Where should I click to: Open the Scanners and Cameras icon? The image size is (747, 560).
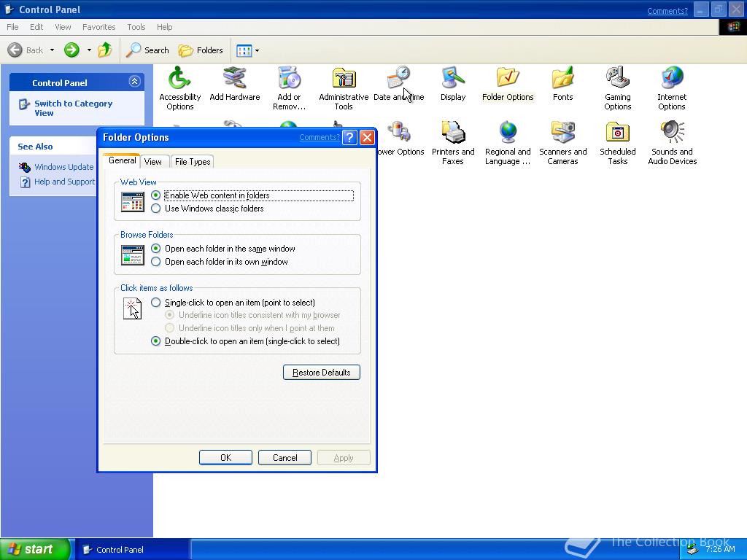(562, 144)
